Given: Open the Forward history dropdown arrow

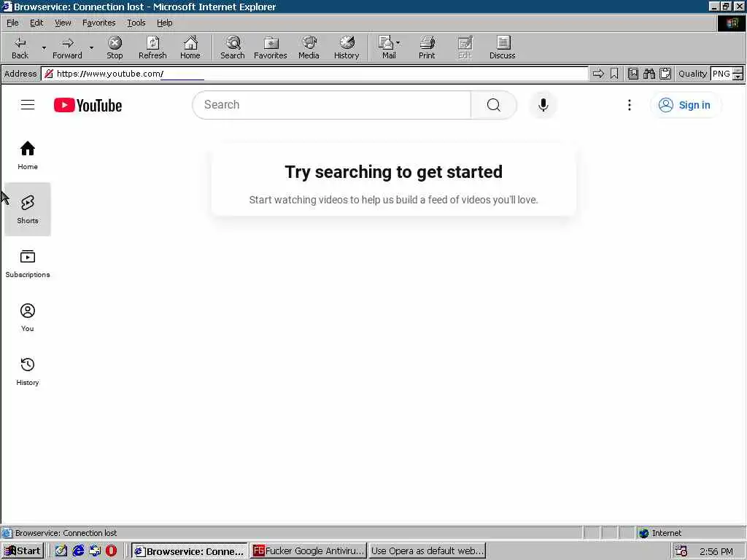Looking at the screenshot, I should point(91,47).
